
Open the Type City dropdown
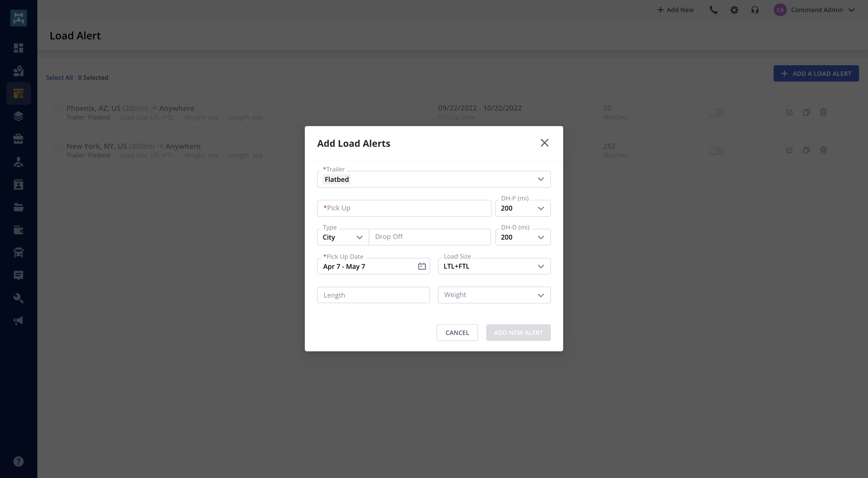tap(343, 237)
